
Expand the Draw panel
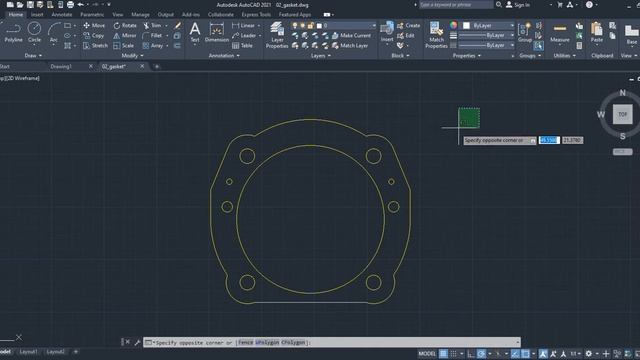pyautogui.click(x=33, y=56)
